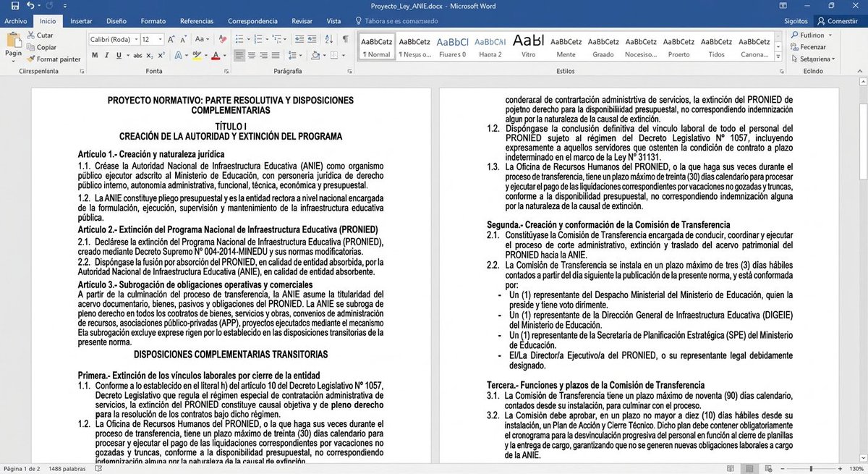Open the font name Calibri dropdown
868x474 pixels.
136,39
